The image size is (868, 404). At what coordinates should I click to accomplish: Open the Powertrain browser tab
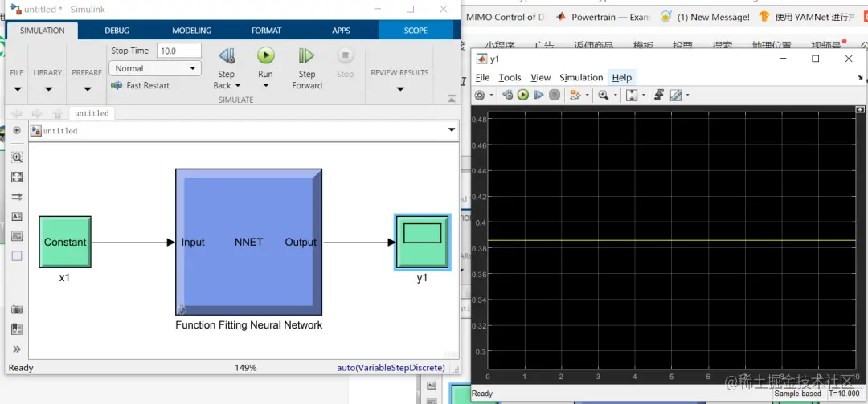[x=604, y=17]
